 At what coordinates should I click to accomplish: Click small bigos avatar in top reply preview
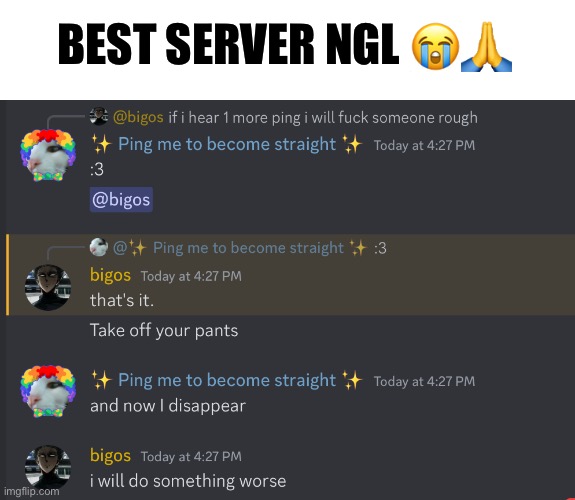point(99,117)
